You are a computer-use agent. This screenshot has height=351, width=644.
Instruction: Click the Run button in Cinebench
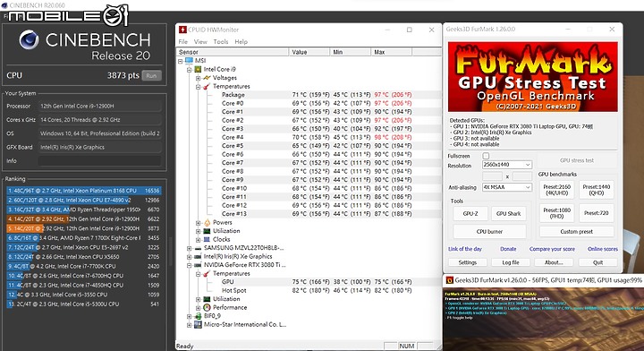click(x=151, y=75)
